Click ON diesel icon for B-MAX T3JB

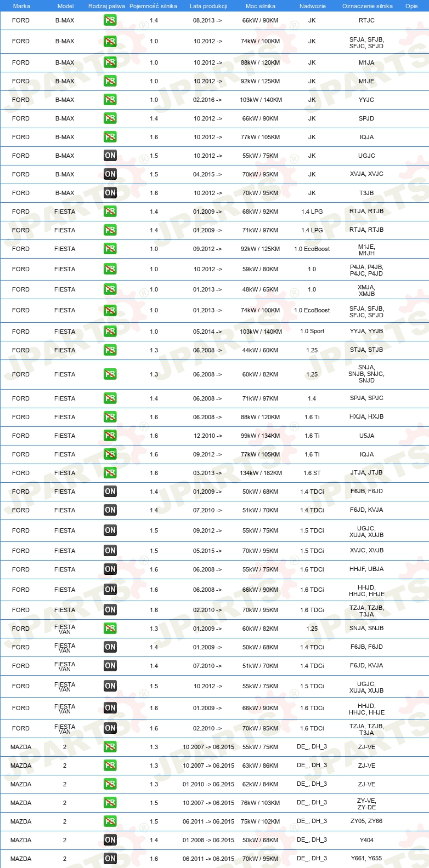pyautogui.click(x=110, y=193)
